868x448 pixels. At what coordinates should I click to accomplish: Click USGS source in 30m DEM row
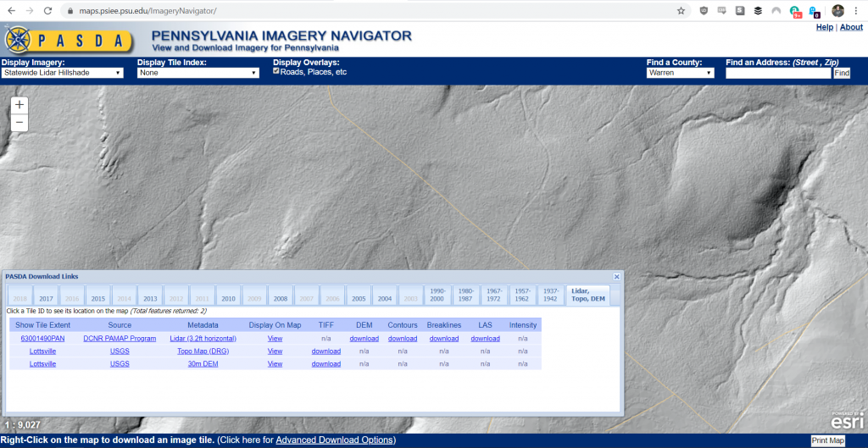(120, 364)
